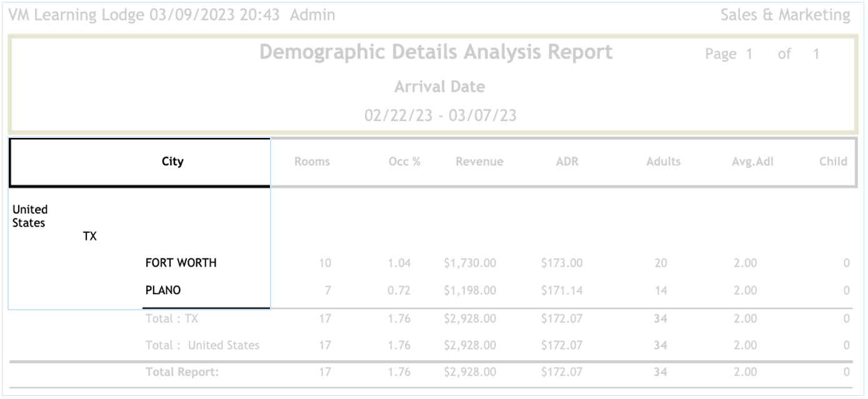Select the FORT WORTH city row
The height and width of the screenshot is (399, 868).
(181, 263)
